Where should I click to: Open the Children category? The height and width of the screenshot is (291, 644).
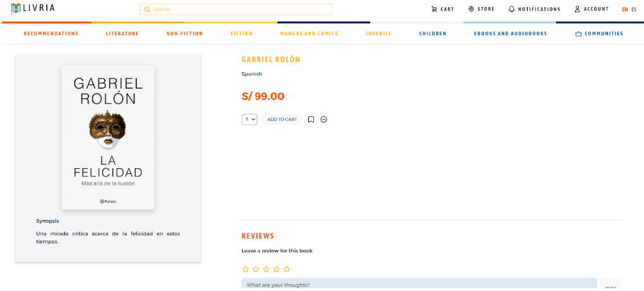click(433, 34)
